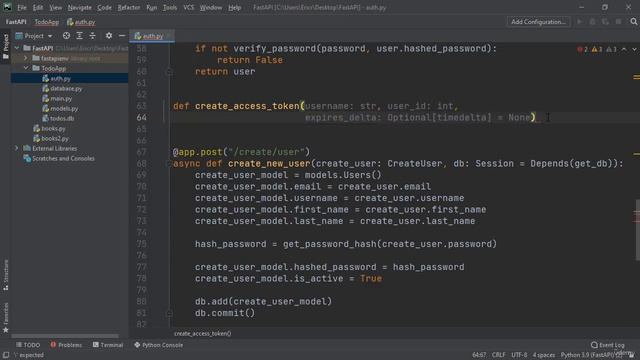
Task: Open Project panel settings gear
Action: pos(109,36)
